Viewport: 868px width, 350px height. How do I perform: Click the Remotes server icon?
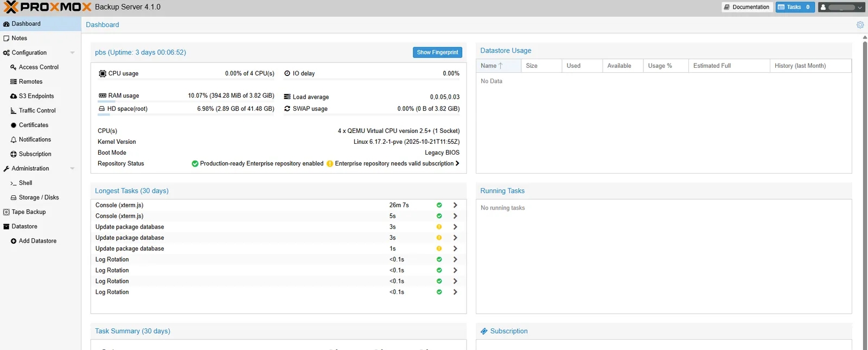click(14, 82)
